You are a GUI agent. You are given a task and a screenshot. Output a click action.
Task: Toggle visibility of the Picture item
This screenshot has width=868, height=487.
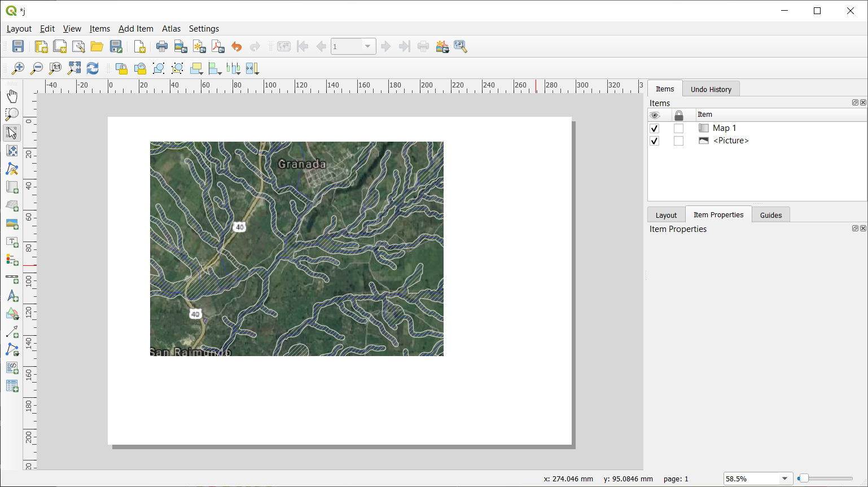point(655,141)
